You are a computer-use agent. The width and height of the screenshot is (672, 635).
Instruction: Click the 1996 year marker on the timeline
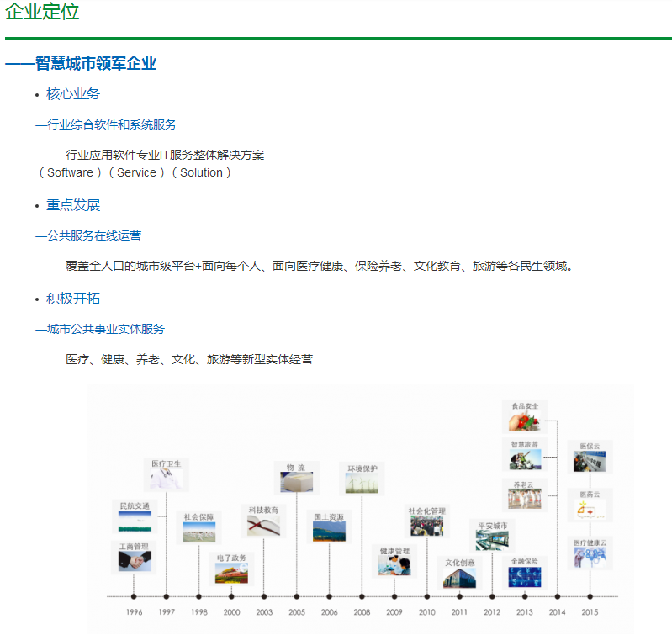(134, 612)
